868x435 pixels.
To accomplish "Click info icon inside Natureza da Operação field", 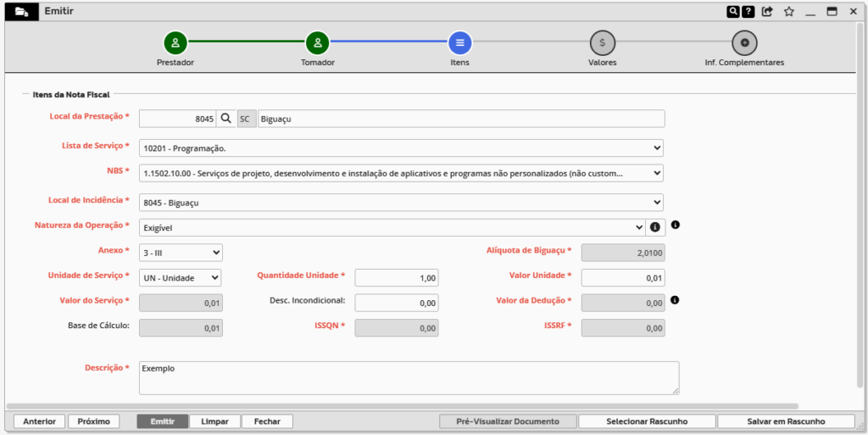I will 654,227.
